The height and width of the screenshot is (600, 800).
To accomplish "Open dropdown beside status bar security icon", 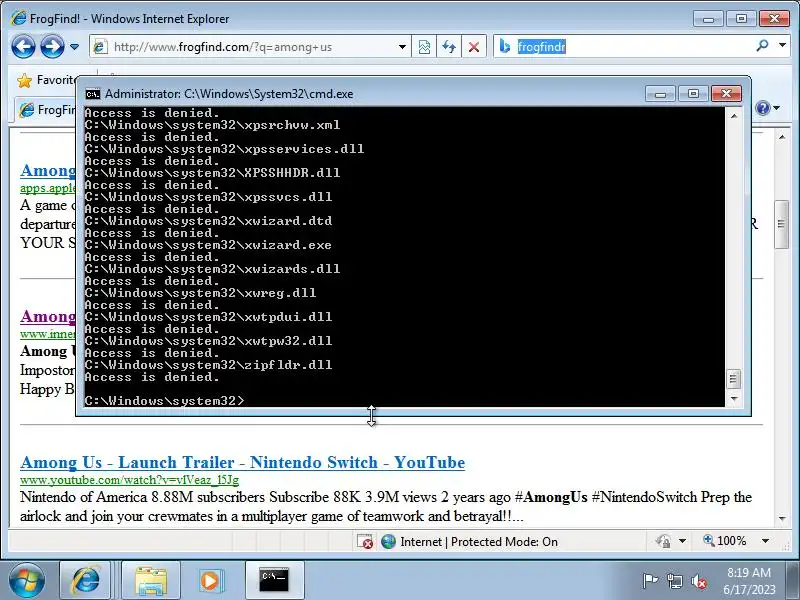I will click(683, 541).
